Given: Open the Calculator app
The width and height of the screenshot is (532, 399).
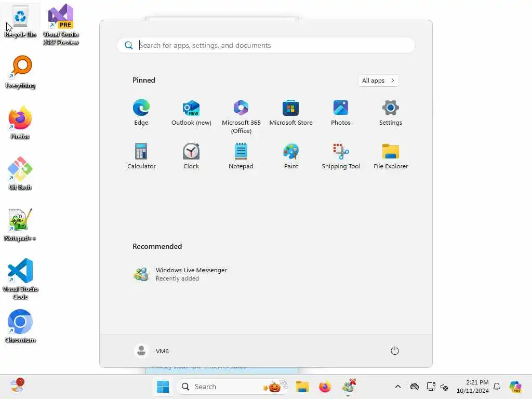Looking at the screenshot, I should 141,156.
